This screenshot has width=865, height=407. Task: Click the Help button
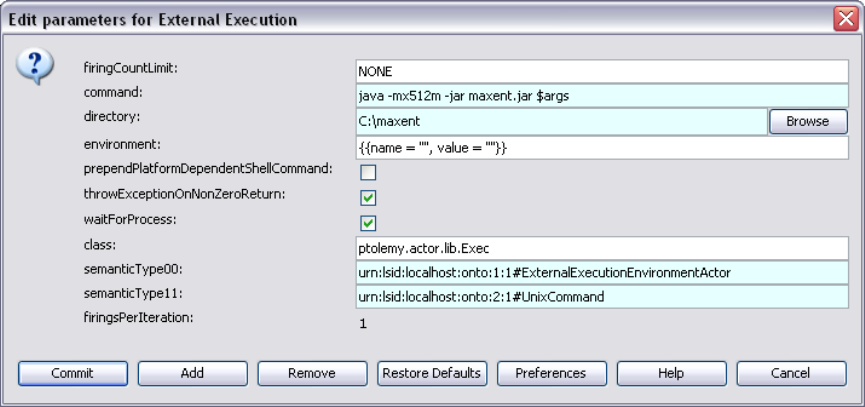click(670, 373)
